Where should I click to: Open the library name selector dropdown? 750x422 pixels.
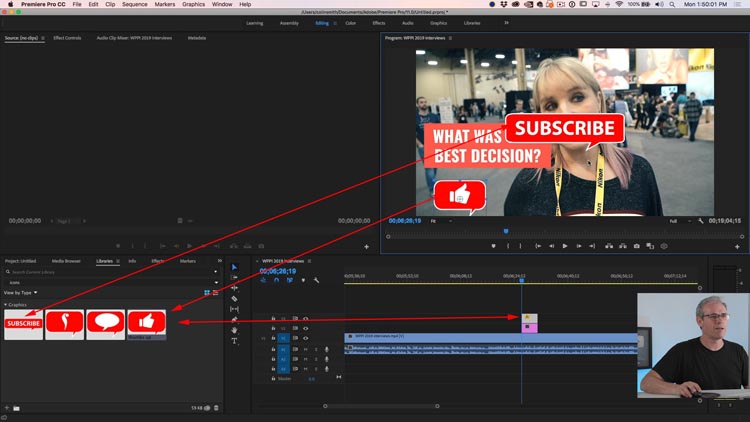111,282
